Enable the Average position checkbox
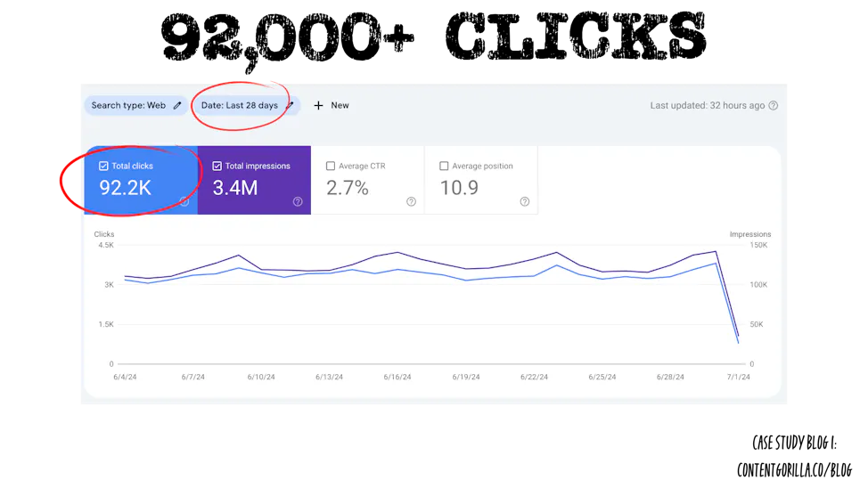The height and width of the screenshot is (488, 868). pos(444,166)
